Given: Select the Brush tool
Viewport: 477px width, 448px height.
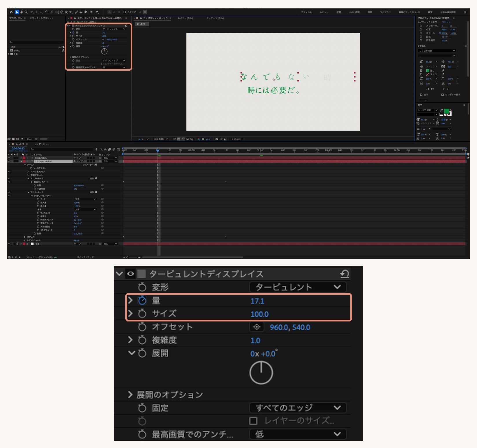Looking at the screenshot, I should [x=76, y=12].
